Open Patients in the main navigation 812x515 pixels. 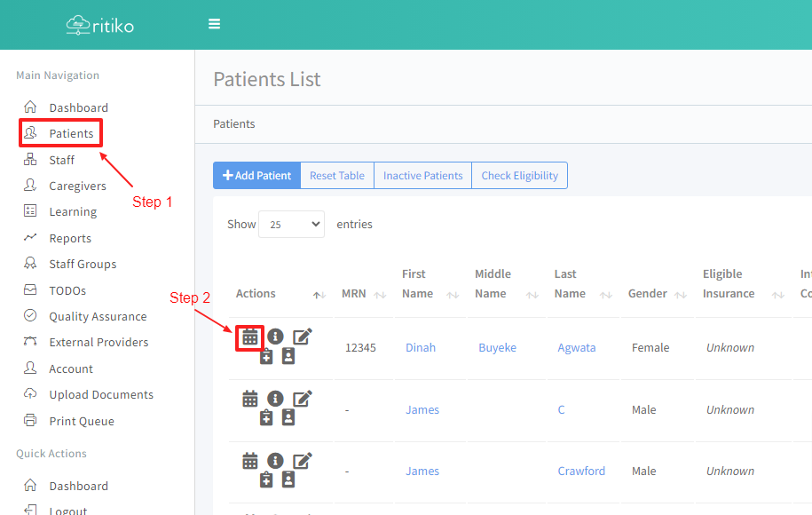point(71,133)
